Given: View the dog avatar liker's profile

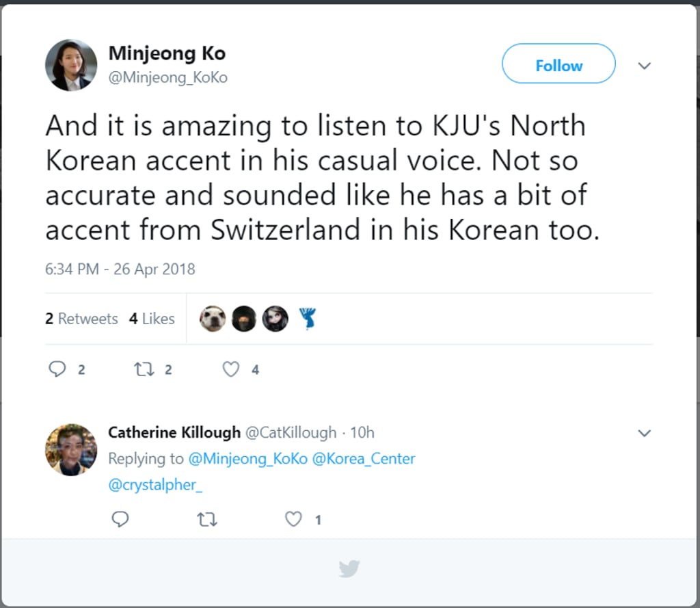Looking at the screenshot, I should (213, 319).
